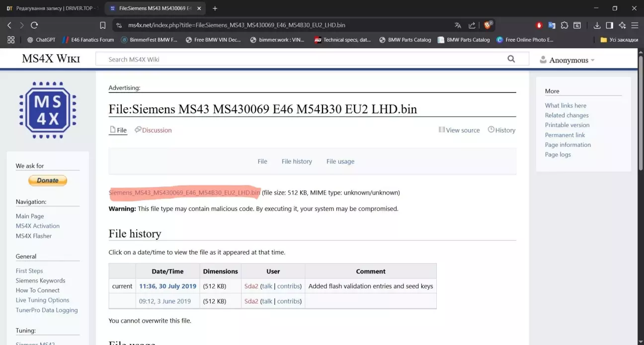This screenshot has width=644, height=345.
Task: Open MS4X Flasher link
Action: pos(34,236)
